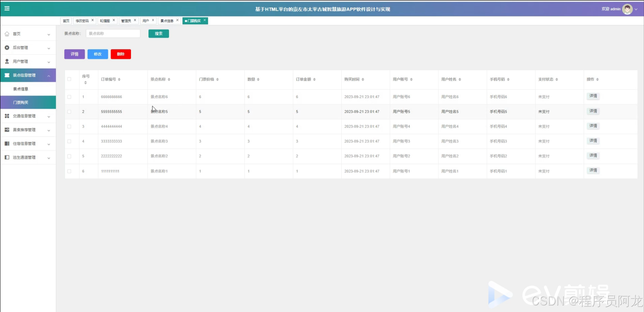Sort by 订单编号 column arrows
The height and width of the screenshot is (312, 644).
point(119,79)
